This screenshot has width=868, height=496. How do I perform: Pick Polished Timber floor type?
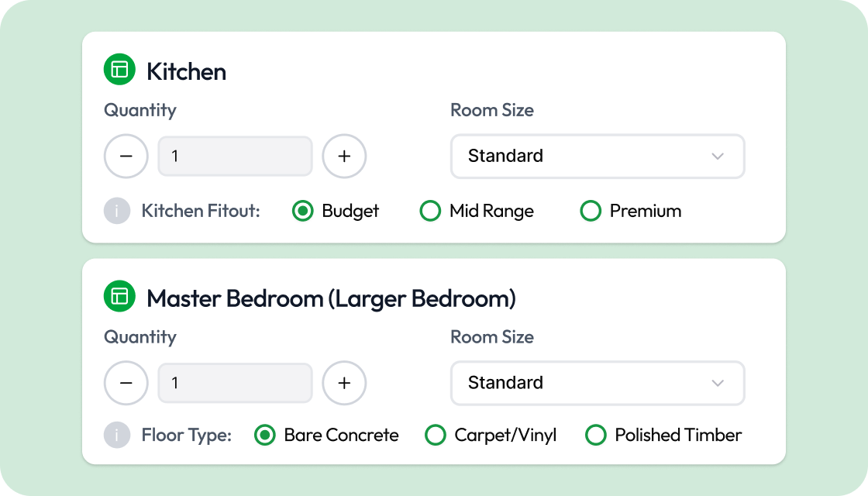[x=595, y=436]
